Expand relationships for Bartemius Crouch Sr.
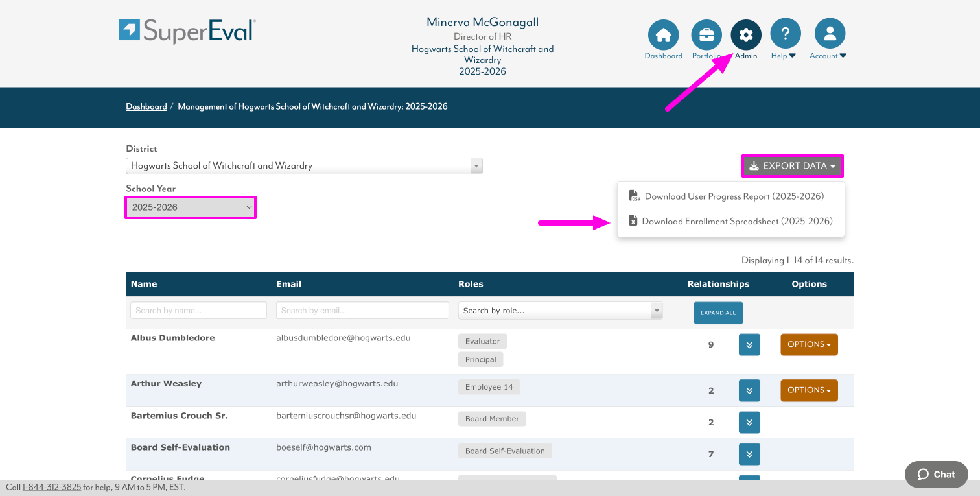The image size is (980, 496). pos(749,422)
